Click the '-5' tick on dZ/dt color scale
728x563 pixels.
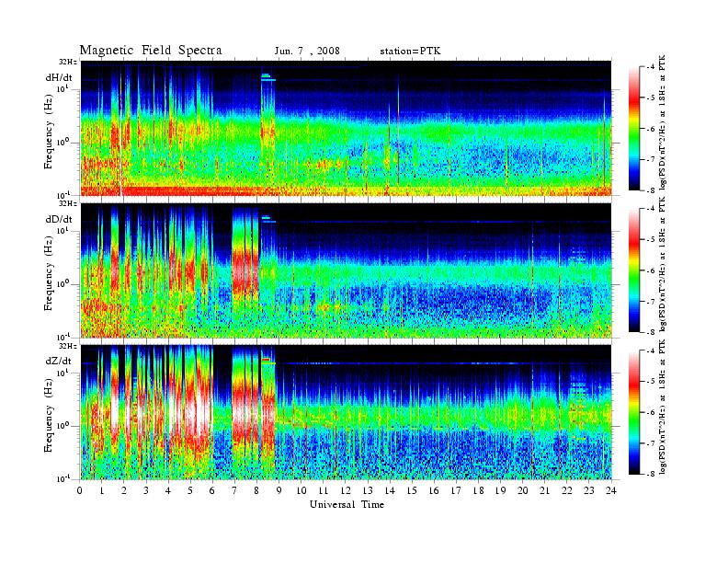[649, 382]
